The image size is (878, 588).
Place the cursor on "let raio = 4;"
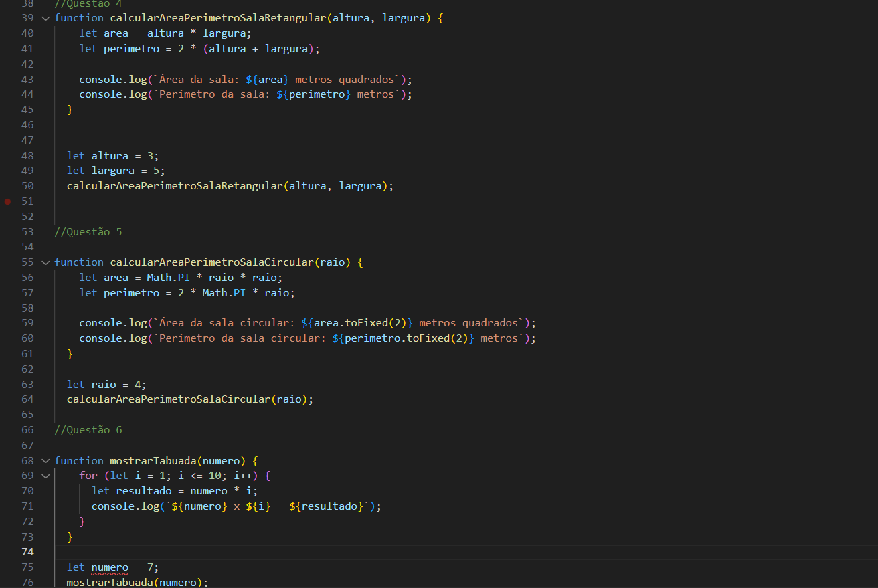(x=106, y=385)
